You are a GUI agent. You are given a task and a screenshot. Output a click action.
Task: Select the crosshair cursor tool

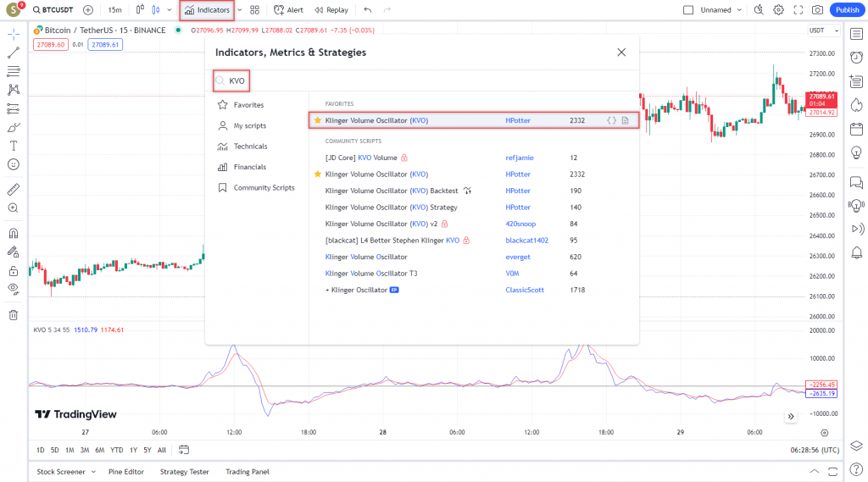[x=14, y=35]
